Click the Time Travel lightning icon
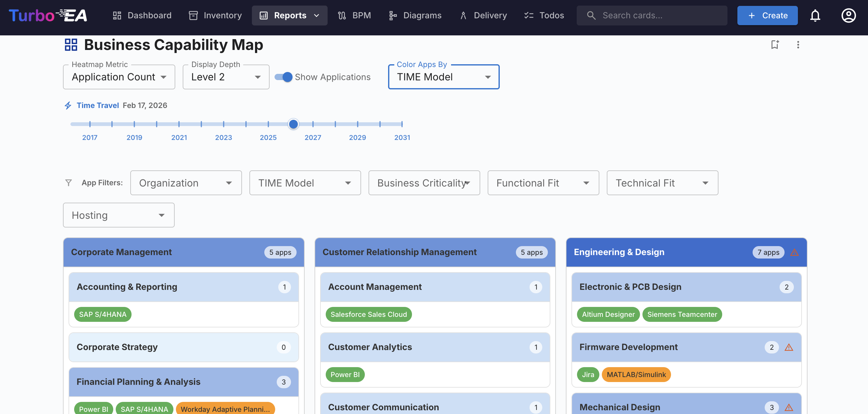 pos(68,106)
